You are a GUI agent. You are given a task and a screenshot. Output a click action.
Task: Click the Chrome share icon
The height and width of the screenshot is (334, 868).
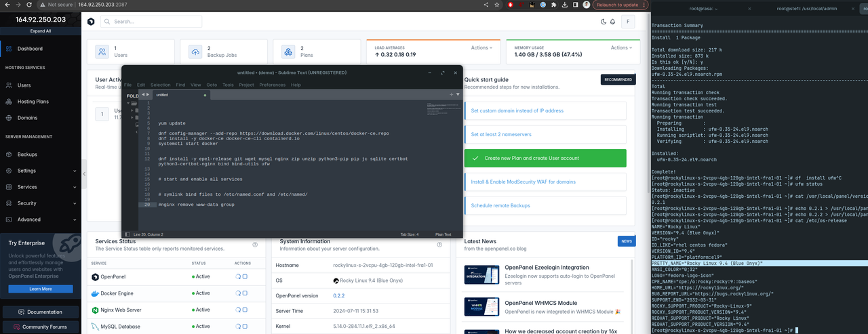tap(488, 5)
